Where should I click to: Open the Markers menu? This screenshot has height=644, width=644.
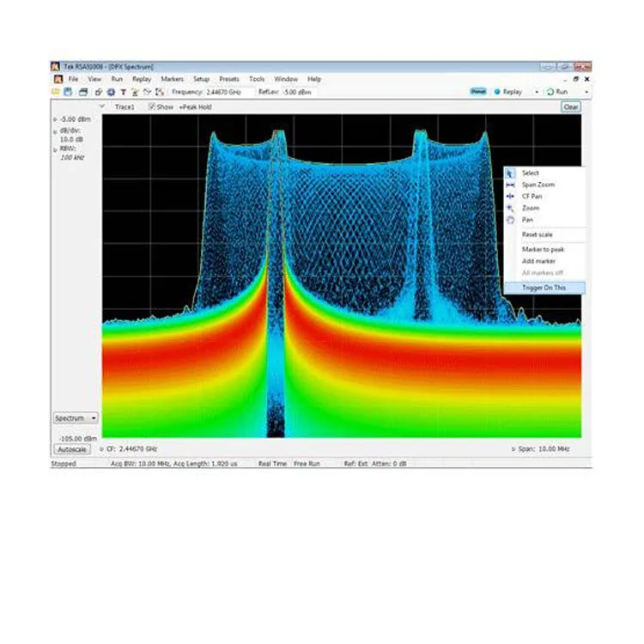(x=172, y=79)
